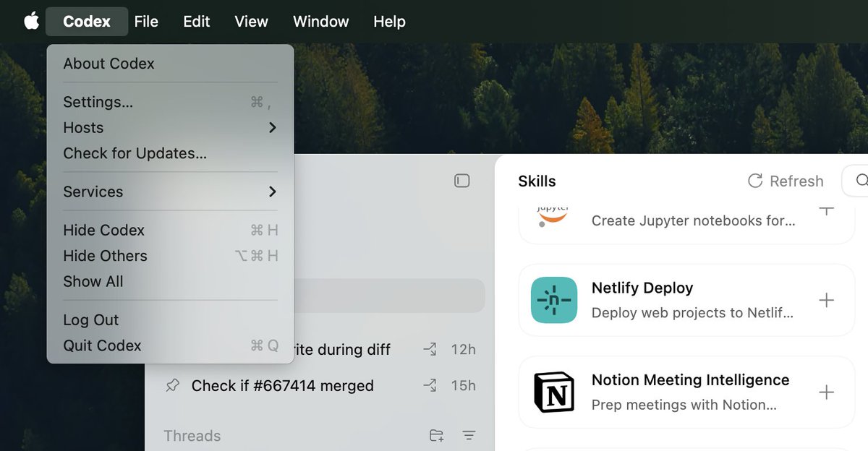Click the Refresh label
The image size is (868, 451).
tap(796, 181)
